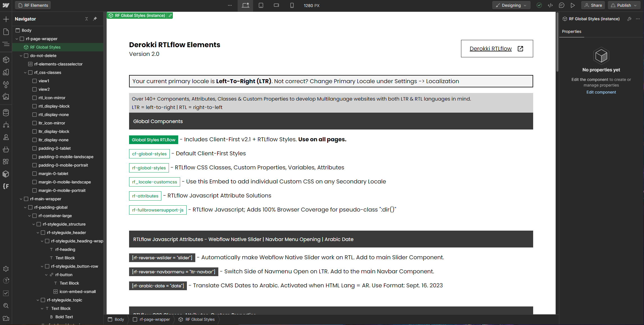Click the RF Global Styles (instance) canvas label
This screenshot has height=325, width=644.
click(x=137, y=16)
